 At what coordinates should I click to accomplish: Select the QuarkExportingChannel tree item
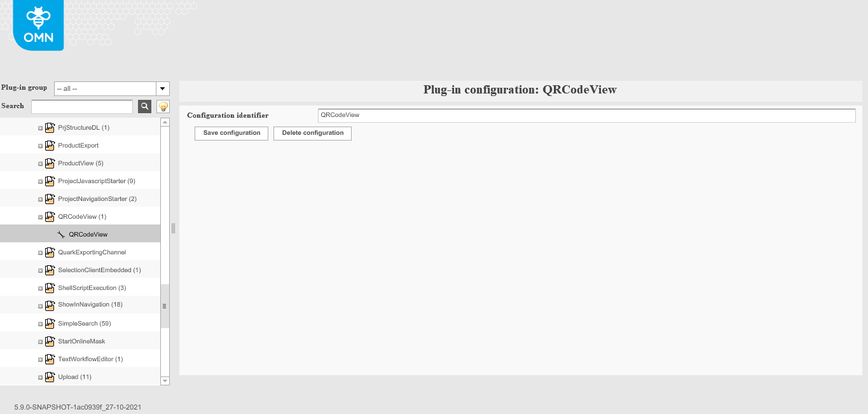pyautogui.click(x=92, y=252)
